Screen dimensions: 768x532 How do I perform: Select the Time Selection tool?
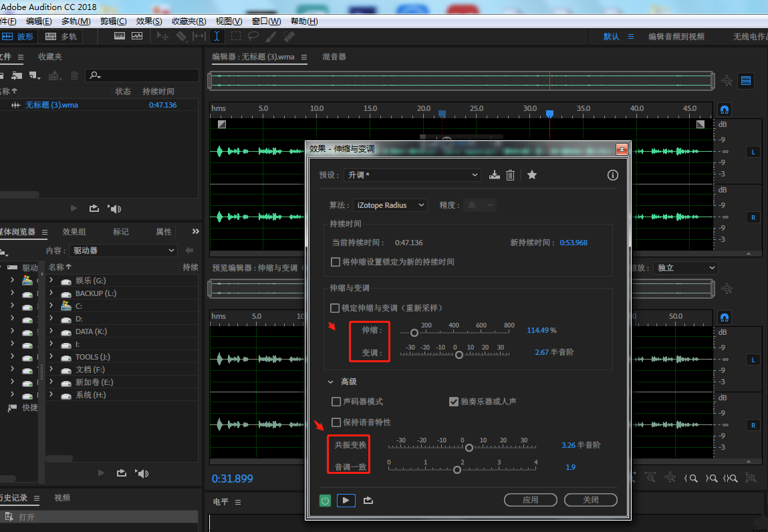(x=217, y=36)
